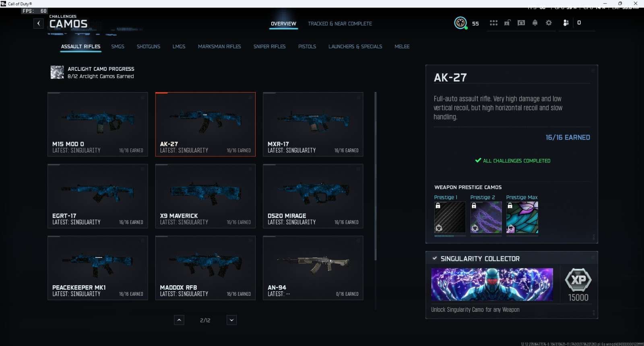Viewport: 644px width, 346px height.
Task: Go to next camo page with down arrow
Action: point(231,320)
